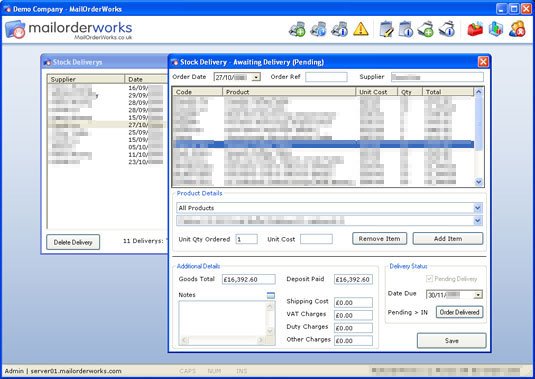Select the 16/09 delivery row
This screenshot has height=379, width=535.
pos(107,88)
